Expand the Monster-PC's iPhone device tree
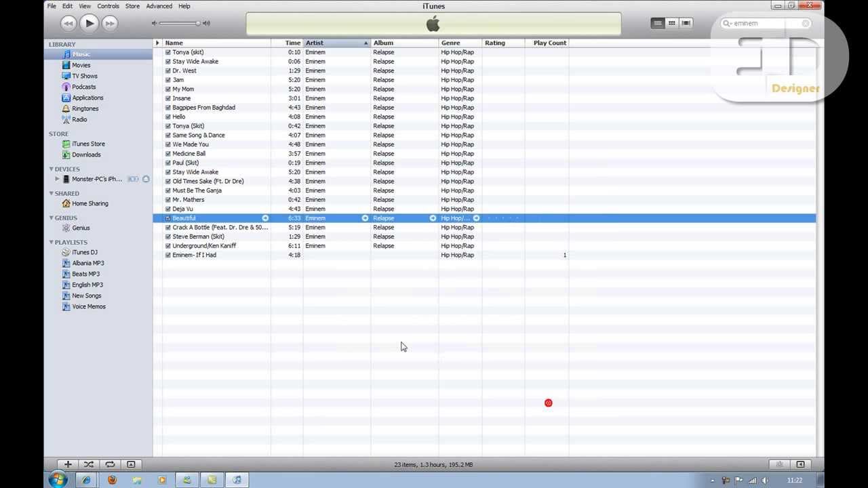Image resolution: width=868 pixels, height=488 pixels. [x=58, y=179]
